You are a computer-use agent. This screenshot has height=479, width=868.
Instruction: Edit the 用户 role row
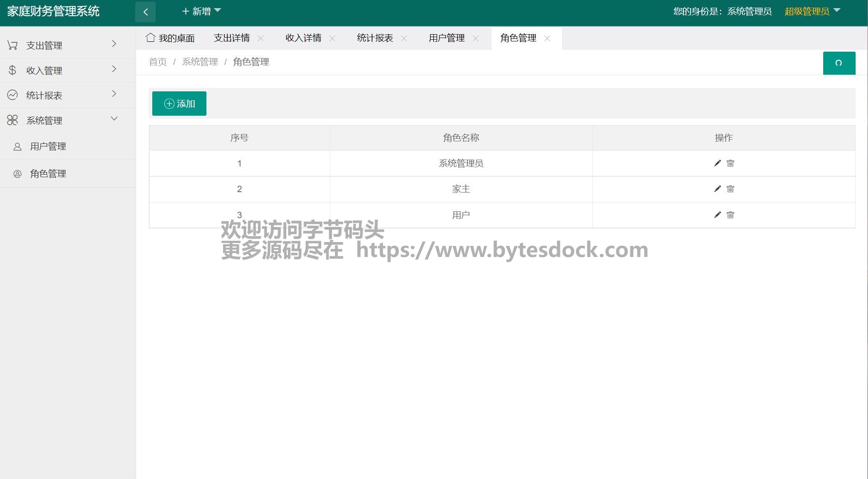(x=717, y=215)
